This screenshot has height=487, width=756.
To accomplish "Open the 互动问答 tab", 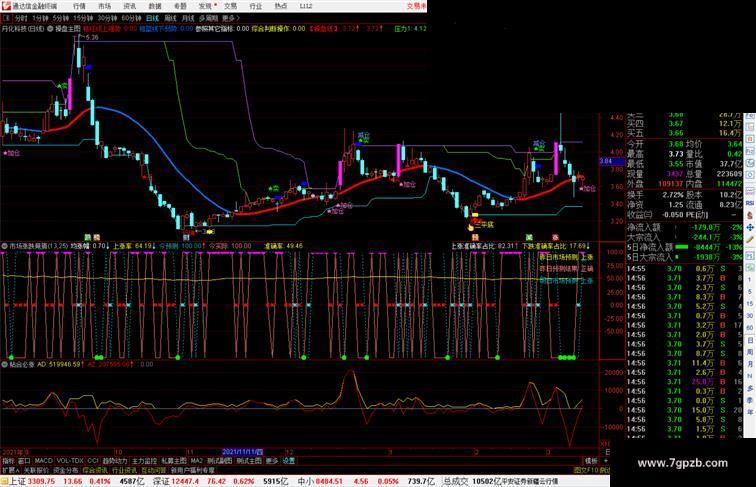I will tap(153, 470).
